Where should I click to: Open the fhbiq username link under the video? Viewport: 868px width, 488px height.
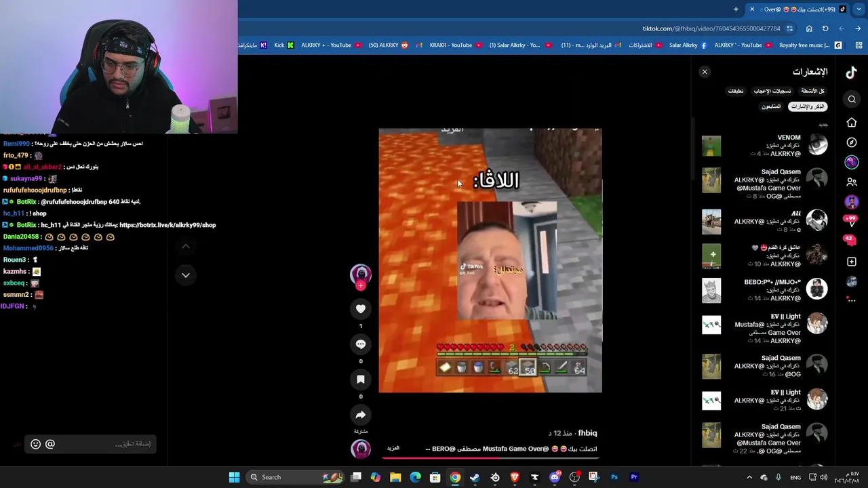pyautogui.click(x=587, y=433)
